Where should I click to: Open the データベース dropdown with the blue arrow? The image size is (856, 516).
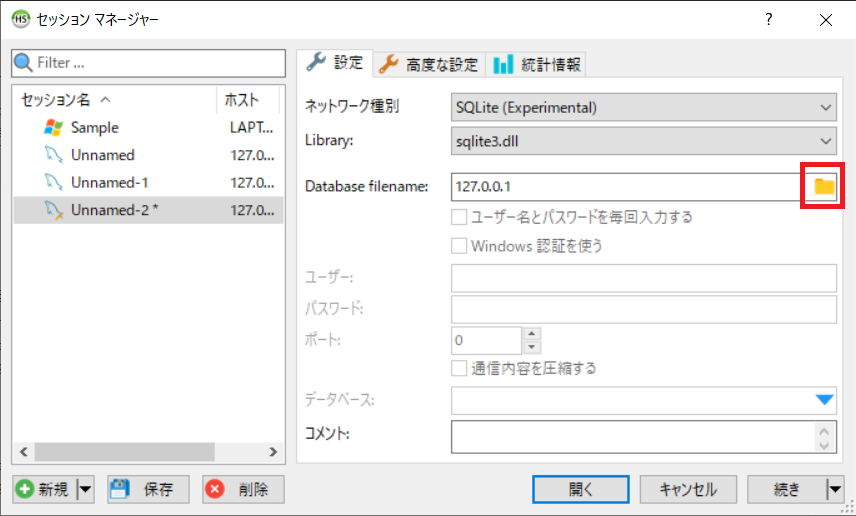[824, 400]
